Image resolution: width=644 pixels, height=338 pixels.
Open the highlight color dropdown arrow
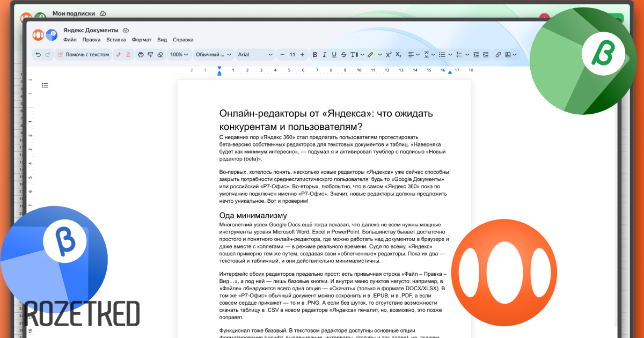(x=380, y=54)
